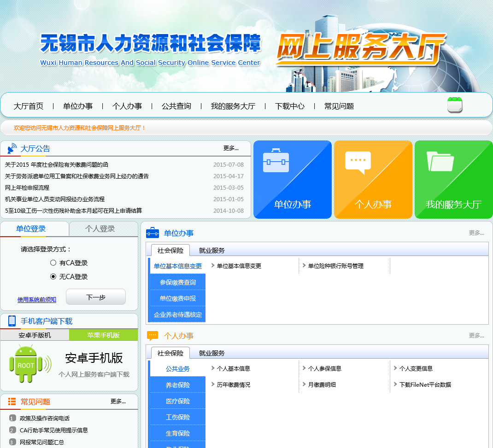Select the 无CA登录 radio option
This screenshot has width=493, height=448.
pyautogui.click(x=53, y=276)
